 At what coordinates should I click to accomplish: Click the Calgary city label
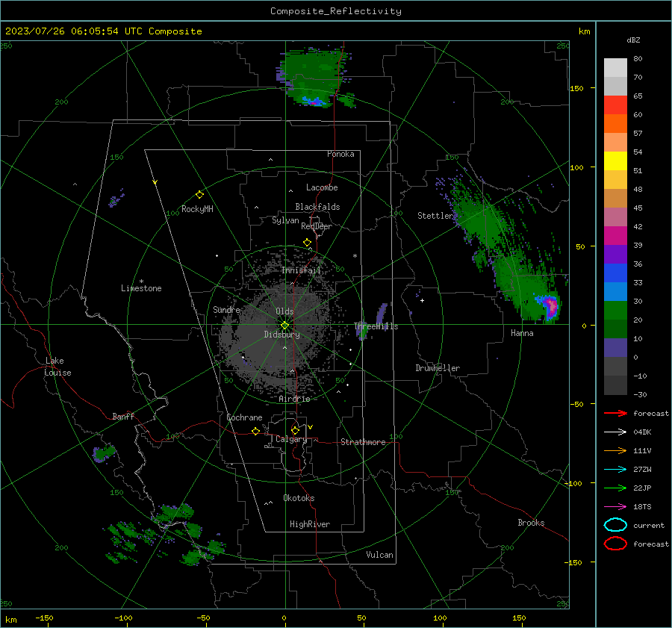[x=291, y=439]
